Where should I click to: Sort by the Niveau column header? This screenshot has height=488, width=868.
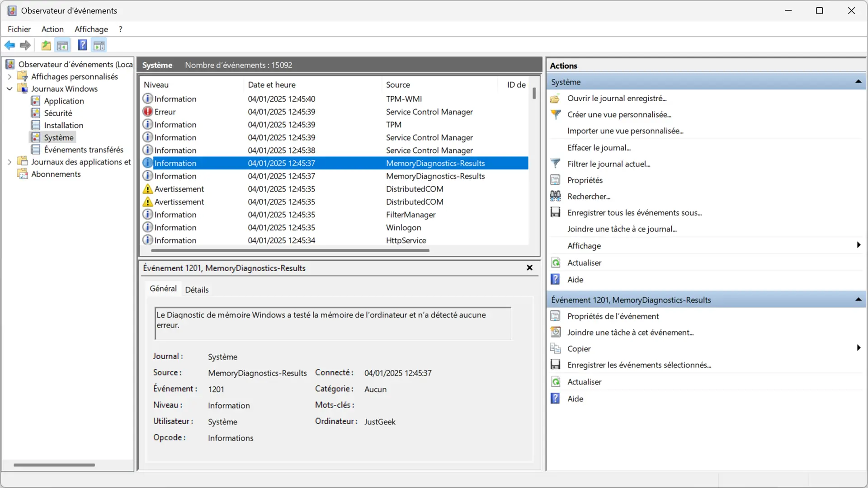192,84
